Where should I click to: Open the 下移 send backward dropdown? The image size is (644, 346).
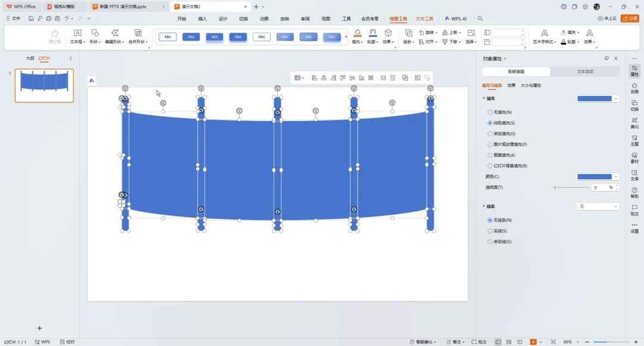451,42
